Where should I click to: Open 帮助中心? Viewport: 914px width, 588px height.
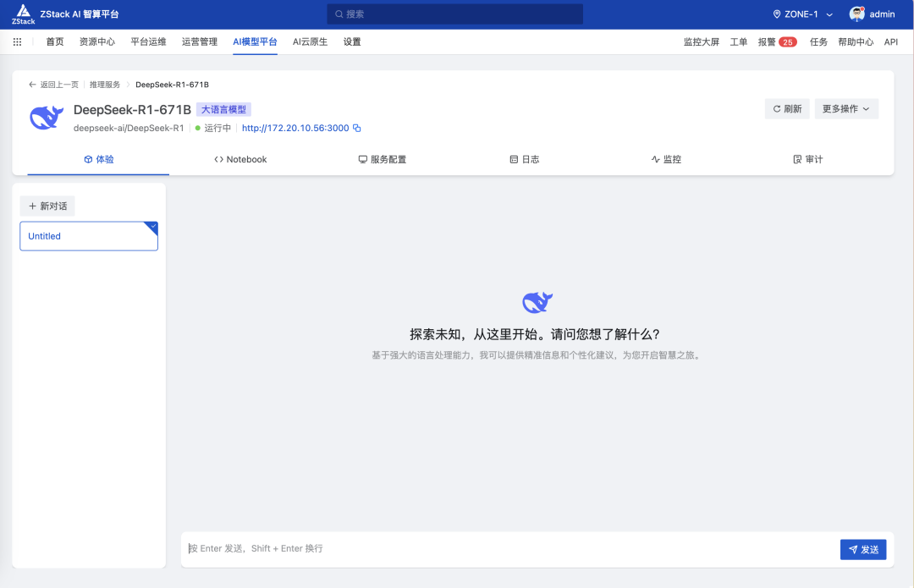coord(856,42)
